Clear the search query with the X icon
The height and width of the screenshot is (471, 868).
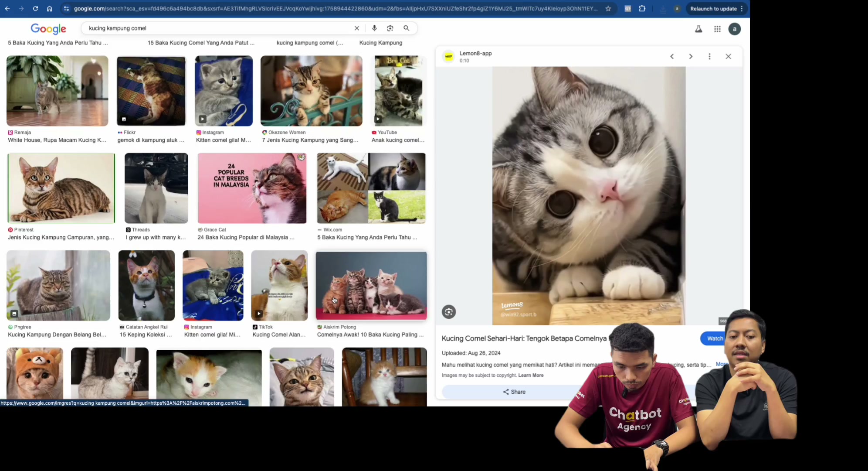pyautogui.click(x=357, y=28)
